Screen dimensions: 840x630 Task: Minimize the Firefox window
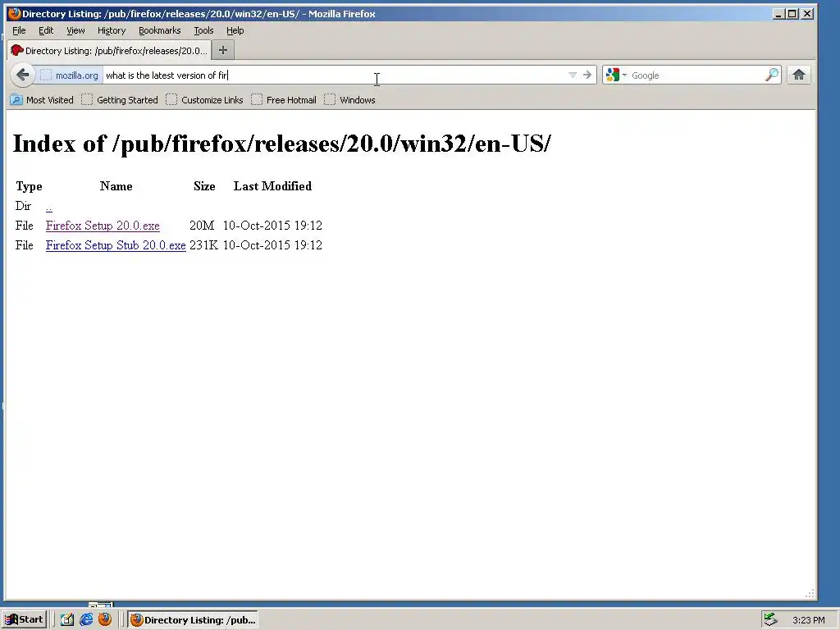tap(779, 14)
